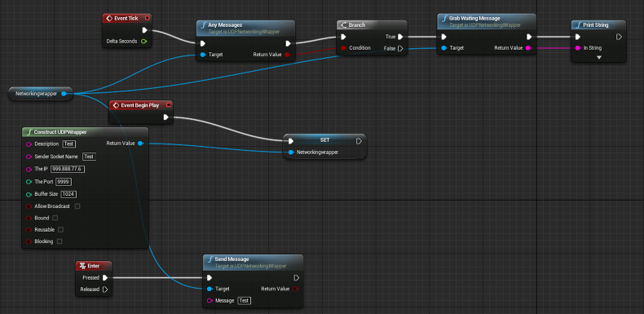Click the SET node input exec pin

coord(291,141)
